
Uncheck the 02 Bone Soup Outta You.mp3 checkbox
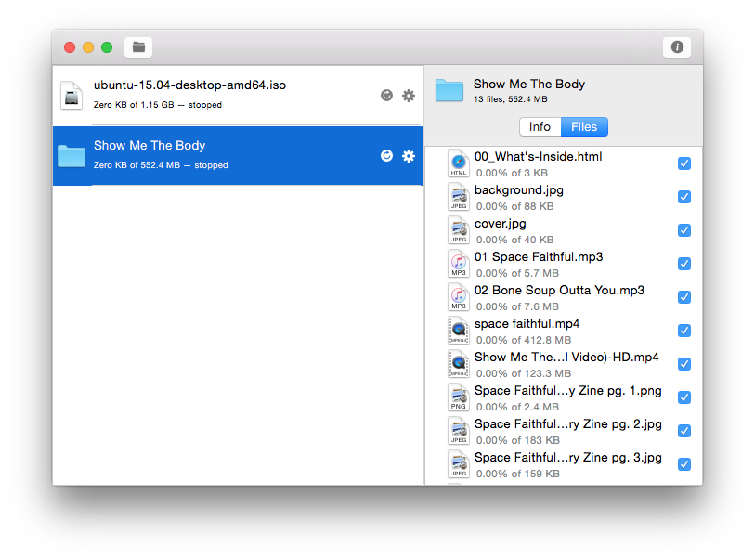coord(684,297)
